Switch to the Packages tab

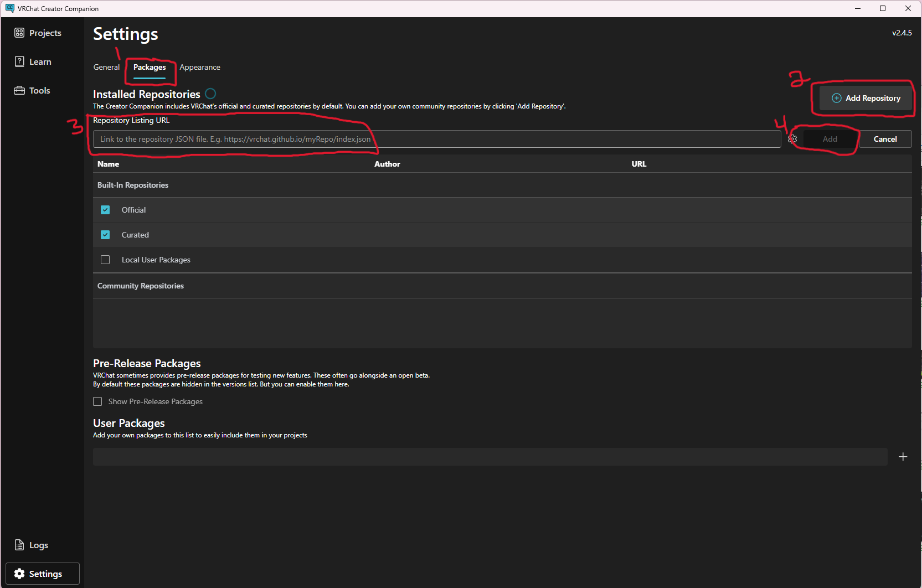pos(150,67)
